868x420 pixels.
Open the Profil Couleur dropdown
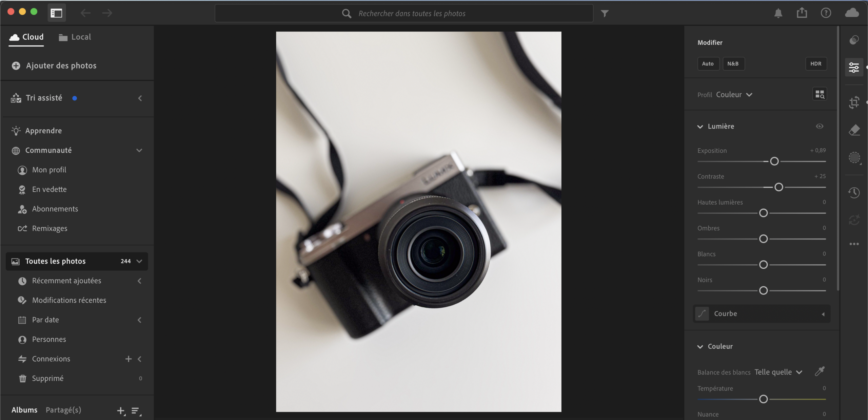(735, 95)
